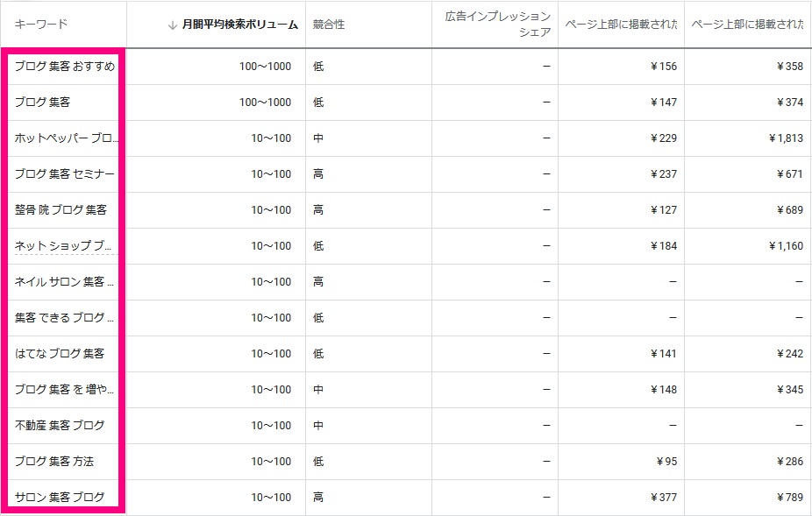812x516 pixels.
Task: Click the ¥377 bid cell in last row
Action: pyautogui.click(x=664, y=498)
